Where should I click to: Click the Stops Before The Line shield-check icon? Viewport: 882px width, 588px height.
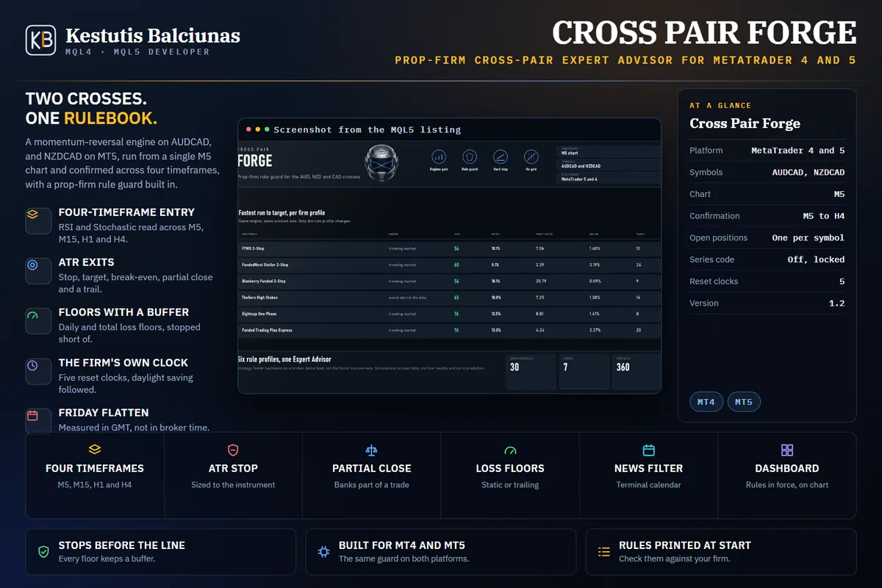(44, 551)
